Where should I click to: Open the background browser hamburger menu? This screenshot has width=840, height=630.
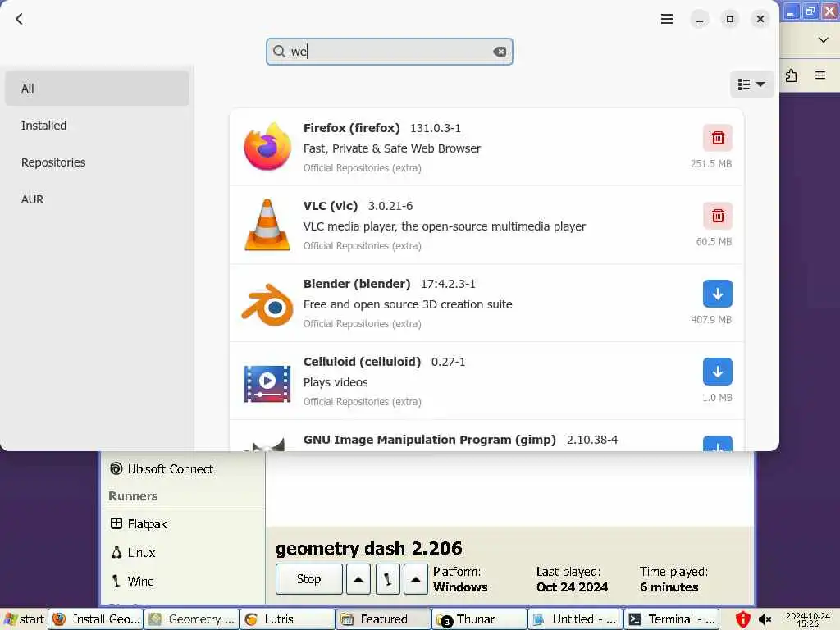click(820, 75)
